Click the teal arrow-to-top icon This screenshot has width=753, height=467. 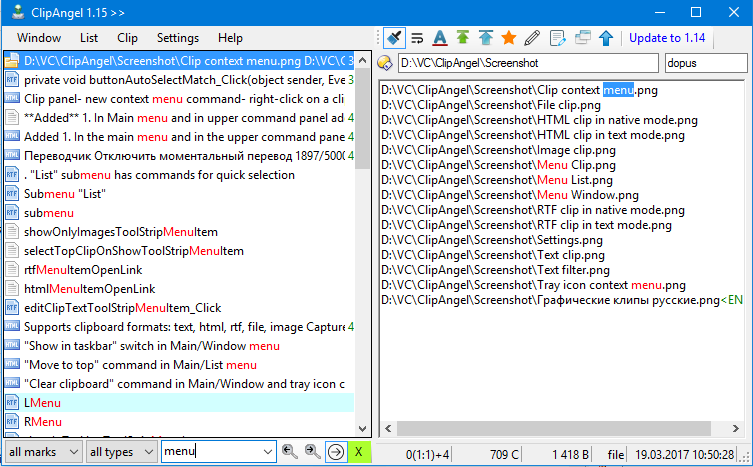click(486, 38)
